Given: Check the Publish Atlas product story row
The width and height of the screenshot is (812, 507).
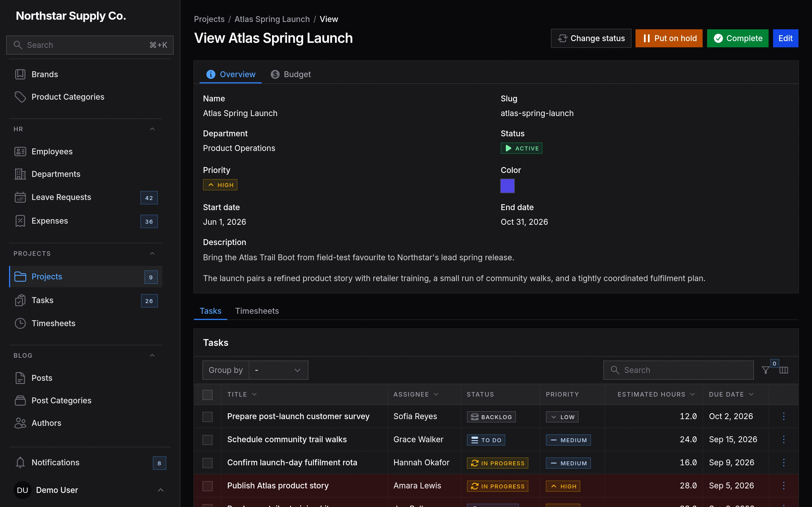Looking at the screenshot, I should [207, 486].
